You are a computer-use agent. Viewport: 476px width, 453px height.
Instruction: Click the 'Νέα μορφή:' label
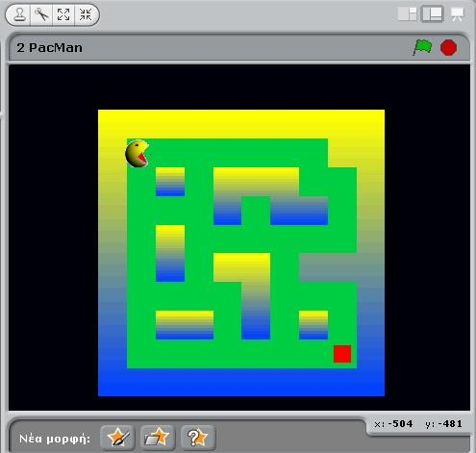(x=55, y=439)
